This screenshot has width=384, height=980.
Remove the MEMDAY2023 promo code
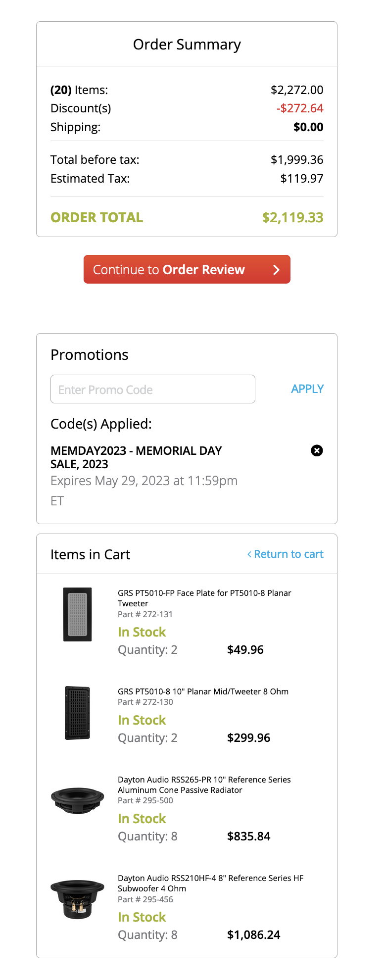(x=317, y=450)
